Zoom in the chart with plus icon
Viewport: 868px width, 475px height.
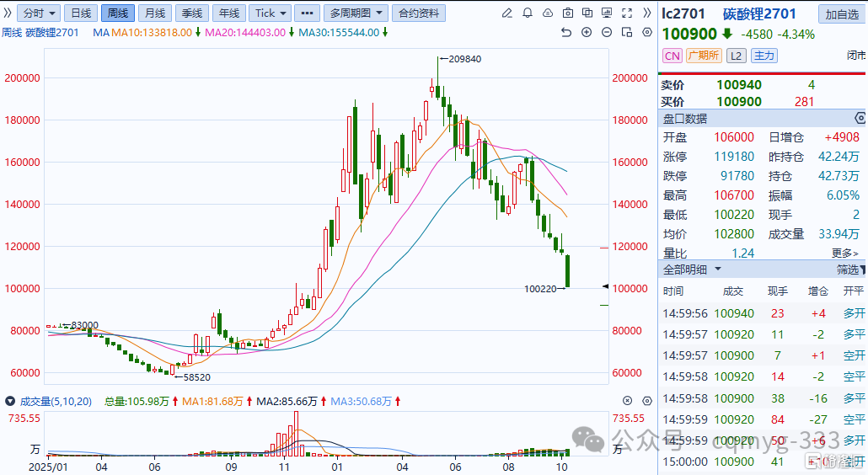click(587, 33)
